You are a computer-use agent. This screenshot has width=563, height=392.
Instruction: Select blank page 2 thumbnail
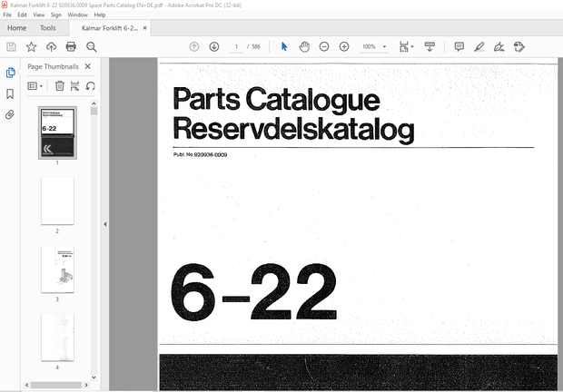click(x=57, y=201)
